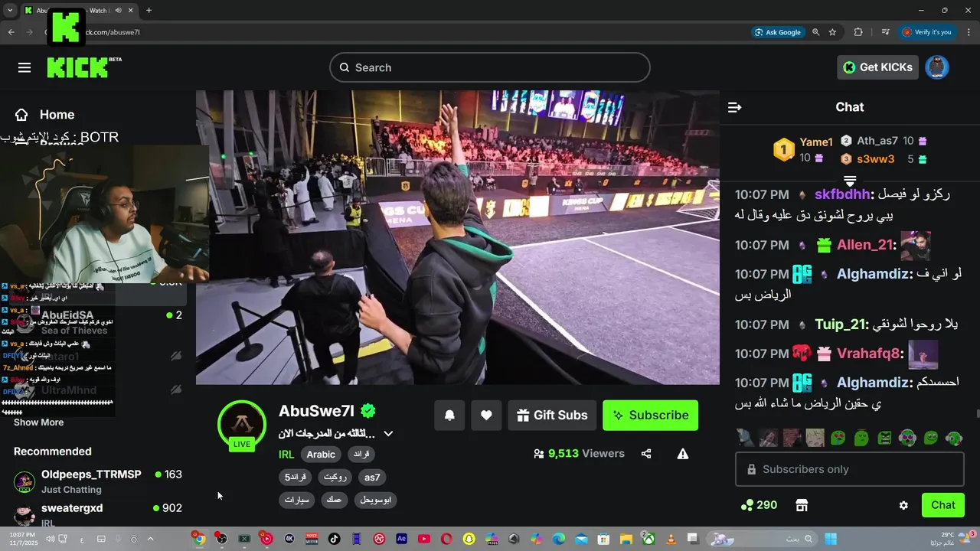
Task: Open sweatergxd recommended channel
Action: pos(98,515)
